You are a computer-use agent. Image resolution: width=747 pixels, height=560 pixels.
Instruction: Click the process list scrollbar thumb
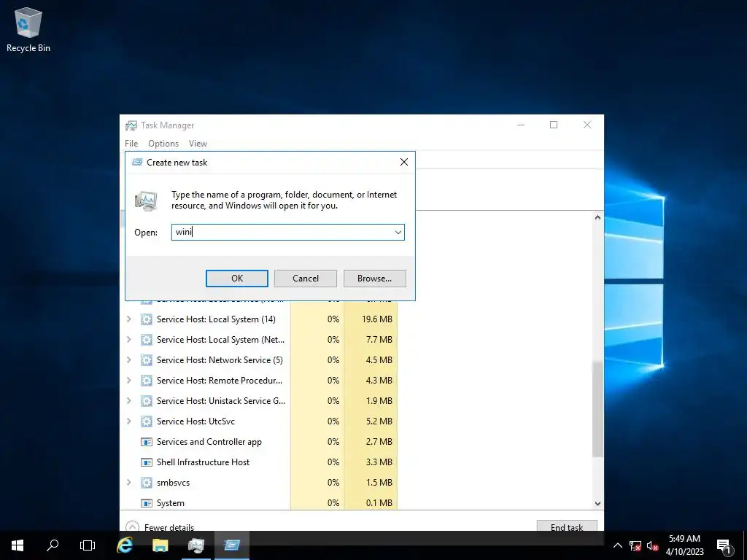point(597,410)
